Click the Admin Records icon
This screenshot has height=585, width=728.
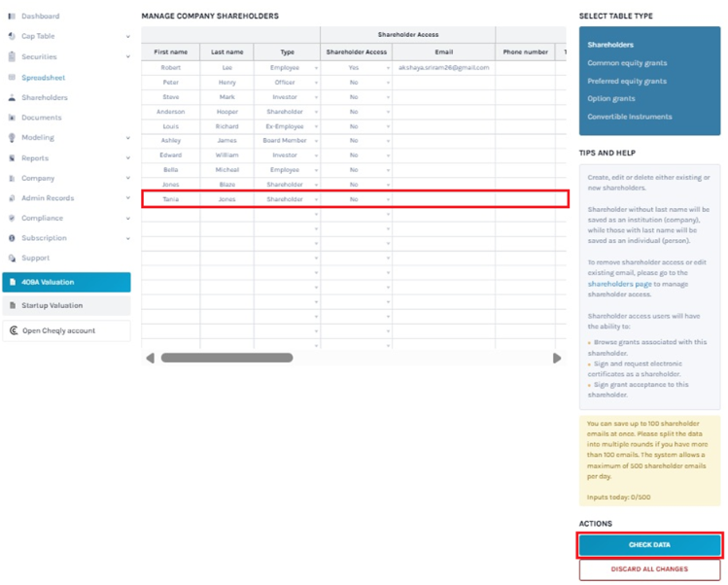[x=12, y=198]
